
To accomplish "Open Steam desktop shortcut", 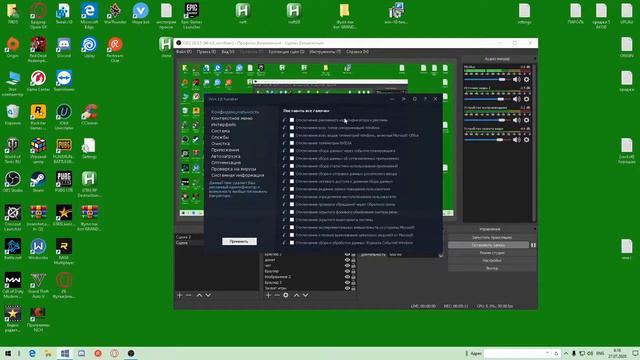I will (38, 182).
